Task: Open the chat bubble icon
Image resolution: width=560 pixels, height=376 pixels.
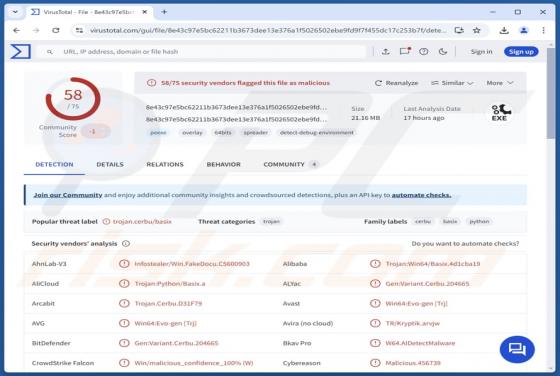Action: pyautogui.click(x=517, y=349)
